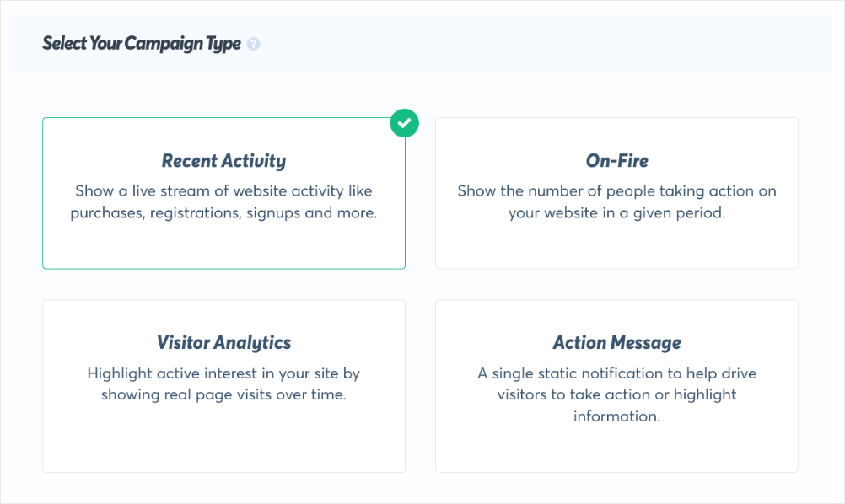Click the Action Message heading
This screenshot has height=504, width=845.
pos(616,343)
